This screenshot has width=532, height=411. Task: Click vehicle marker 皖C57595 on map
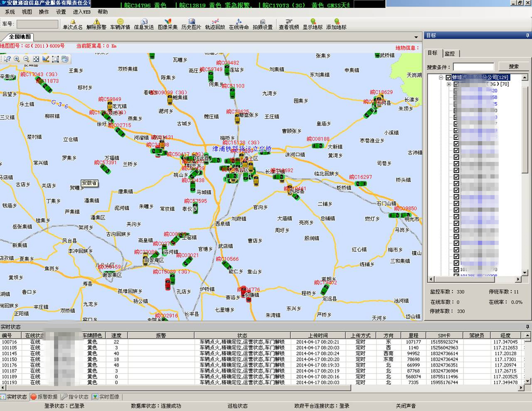(x=195, y=208)
